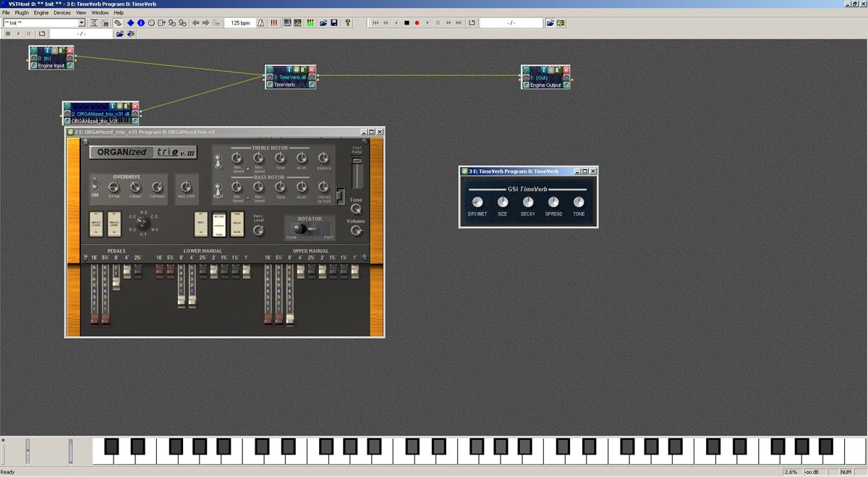Open the Devices menu
This screenshot has height=477, width=868.
[x=62, y=12]
